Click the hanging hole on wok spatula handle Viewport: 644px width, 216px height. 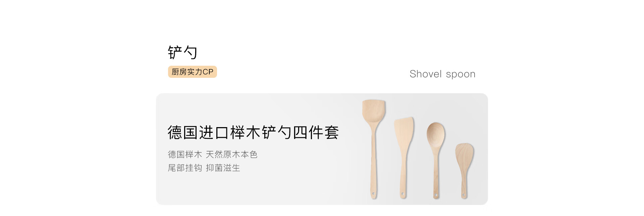[373, 194]
